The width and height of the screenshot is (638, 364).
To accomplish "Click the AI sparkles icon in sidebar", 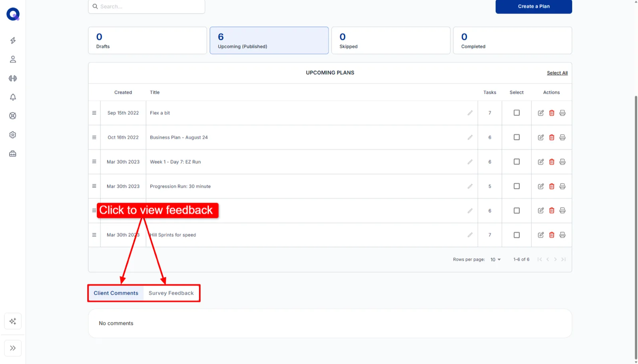I will [x=13, y=321].
